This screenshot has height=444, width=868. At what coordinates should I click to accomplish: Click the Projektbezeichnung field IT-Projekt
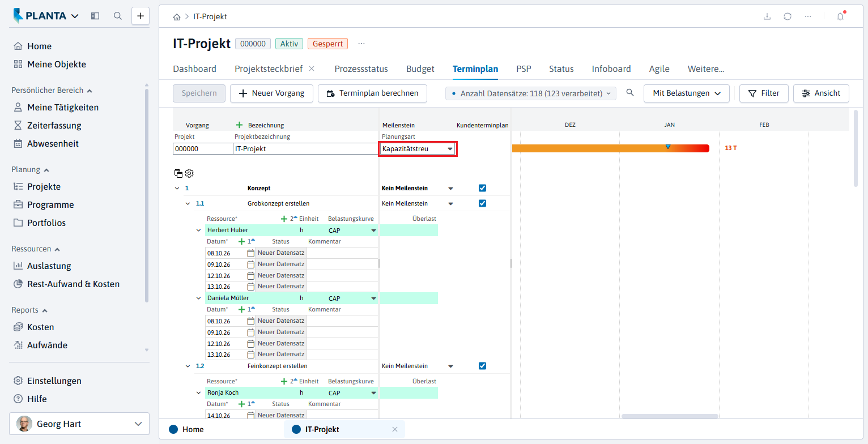[305, 149]
